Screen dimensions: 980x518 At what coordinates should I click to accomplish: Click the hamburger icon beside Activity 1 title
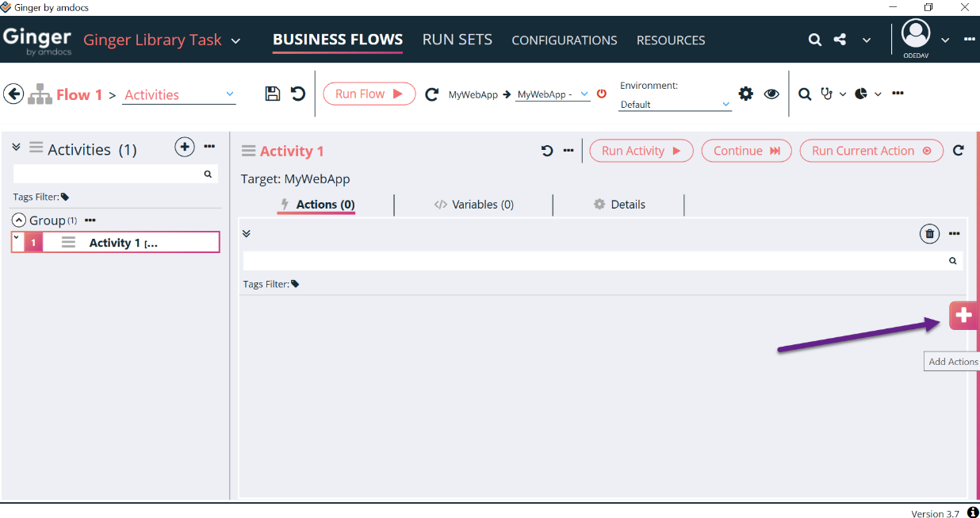coord(249,151)
